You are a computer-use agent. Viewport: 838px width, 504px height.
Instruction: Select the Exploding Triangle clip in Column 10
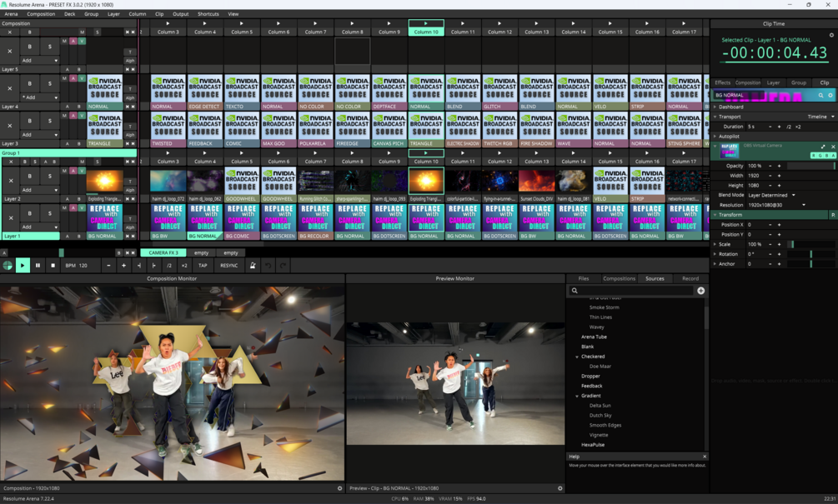pyautogui.click(x=426, y=181)
